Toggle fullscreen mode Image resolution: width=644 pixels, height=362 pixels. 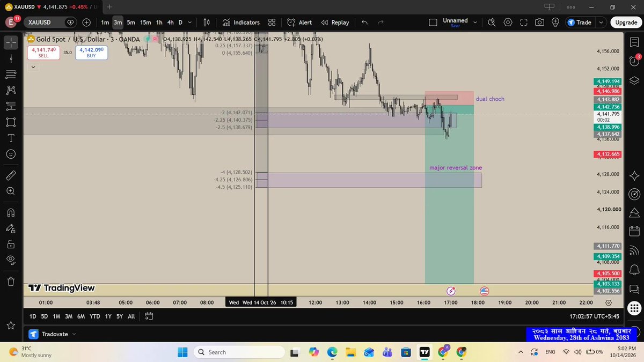coord(524,23)
